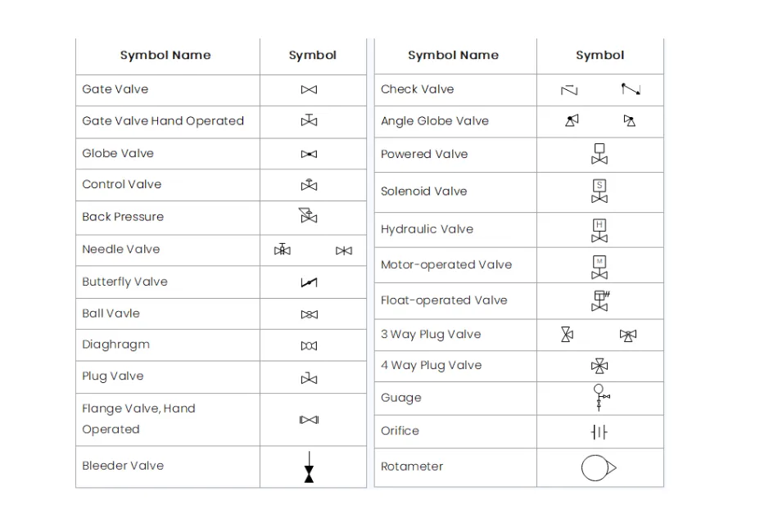Viewport: 778px width, 532px height.
Task: Click the Motor-operated Valve symbol
Action: [x=599, y=267]
